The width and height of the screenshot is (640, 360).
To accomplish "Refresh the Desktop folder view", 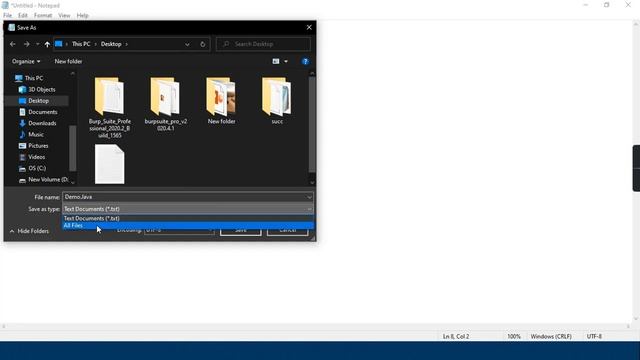I will click(x=202, y=44).
